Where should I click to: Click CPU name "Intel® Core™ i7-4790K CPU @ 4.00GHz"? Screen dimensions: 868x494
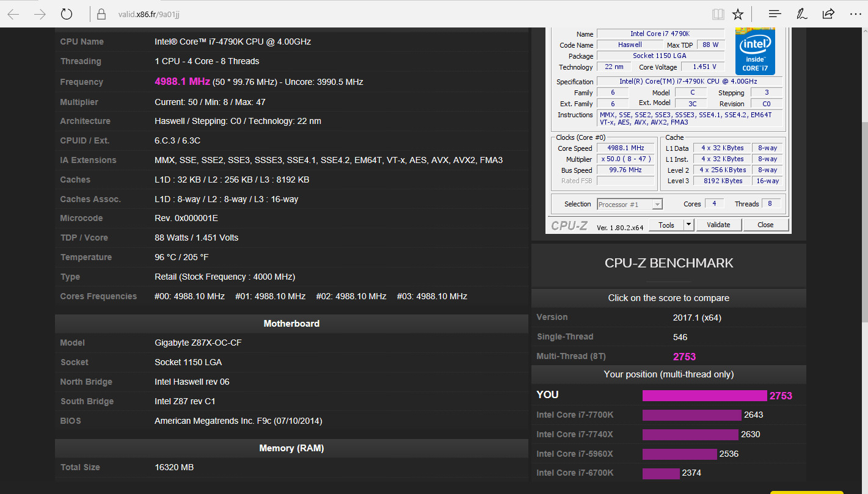click(x=233, y=42)
